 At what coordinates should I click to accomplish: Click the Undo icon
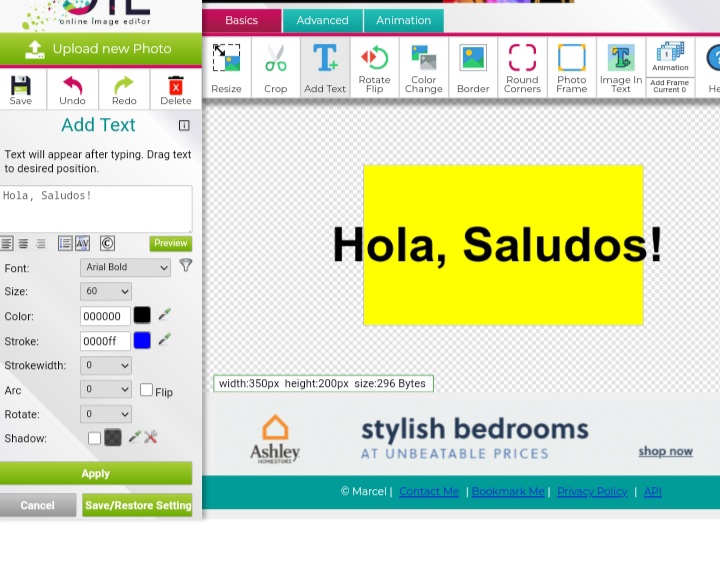(x=72, y=89)
